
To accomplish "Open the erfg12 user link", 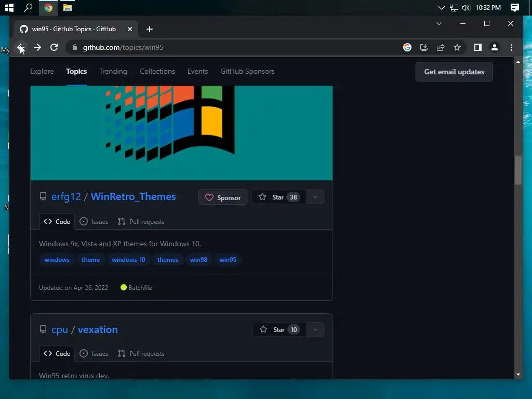I will click(66, 196).
